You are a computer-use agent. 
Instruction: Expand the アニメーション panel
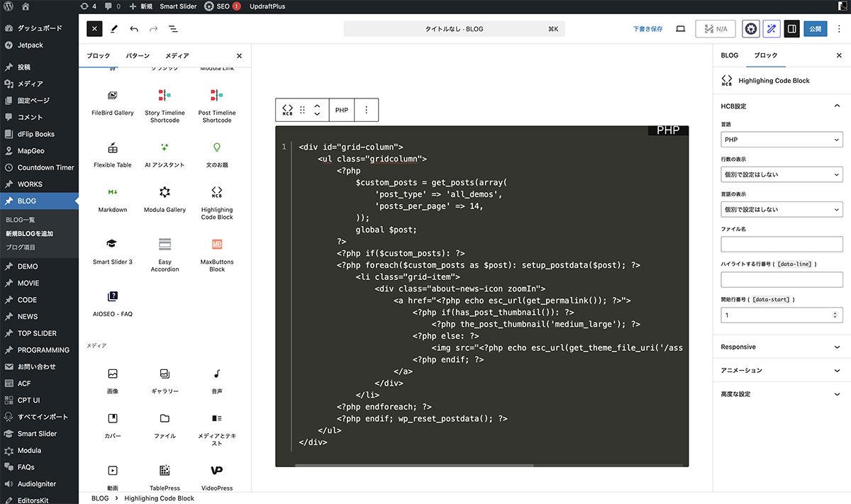pos(782,371)
